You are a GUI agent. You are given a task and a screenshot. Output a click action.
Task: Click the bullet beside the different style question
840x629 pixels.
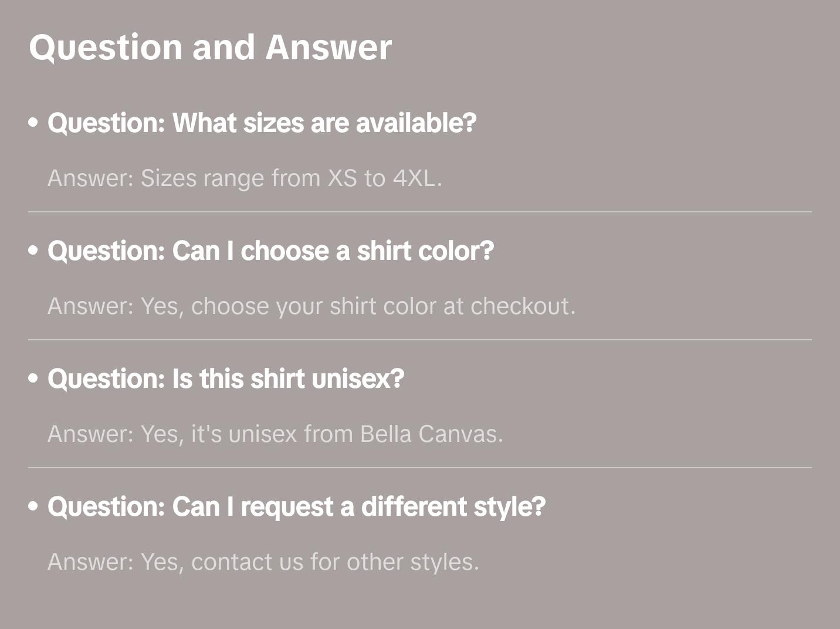click(x=33, y=506)
